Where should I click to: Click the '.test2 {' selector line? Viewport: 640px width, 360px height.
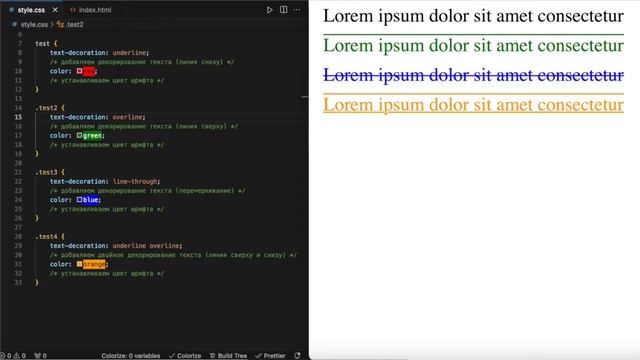pos(50,108)
